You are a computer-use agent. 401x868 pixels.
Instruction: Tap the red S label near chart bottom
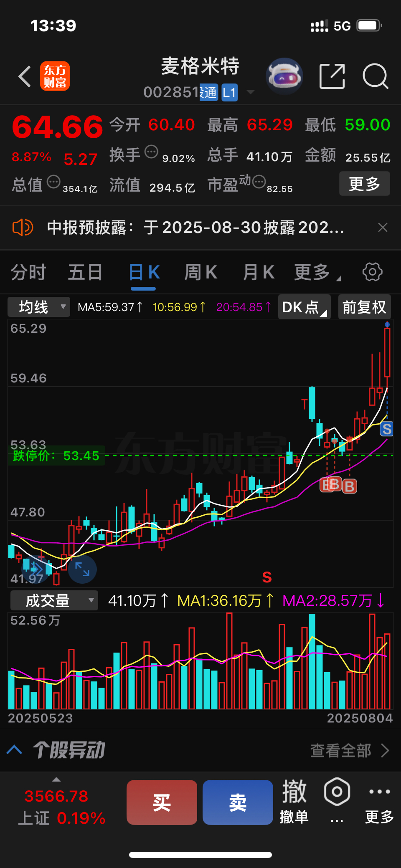(267, 577)
